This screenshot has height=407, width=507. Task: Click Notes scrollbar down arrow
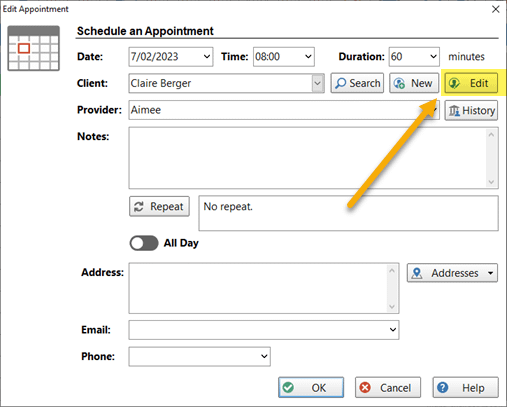click(x=491, y=182)
